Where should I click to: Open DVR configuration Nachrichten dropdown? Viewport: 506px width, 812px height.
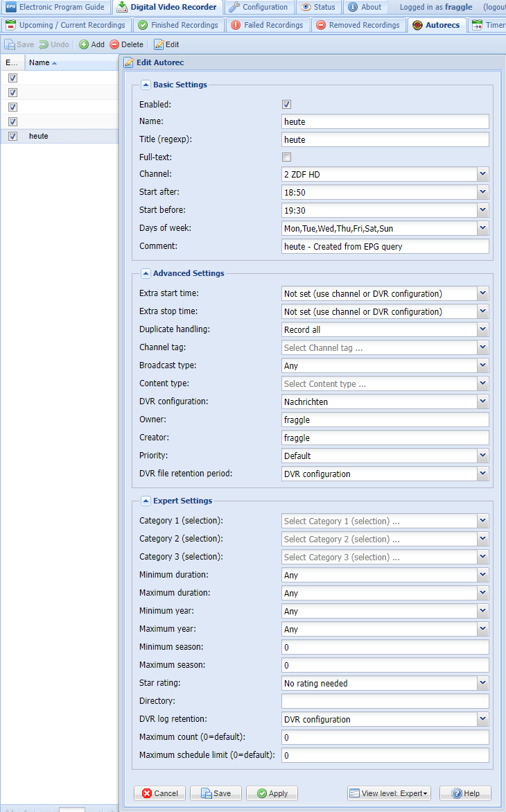pyautogui.click(x=482, y=402)
